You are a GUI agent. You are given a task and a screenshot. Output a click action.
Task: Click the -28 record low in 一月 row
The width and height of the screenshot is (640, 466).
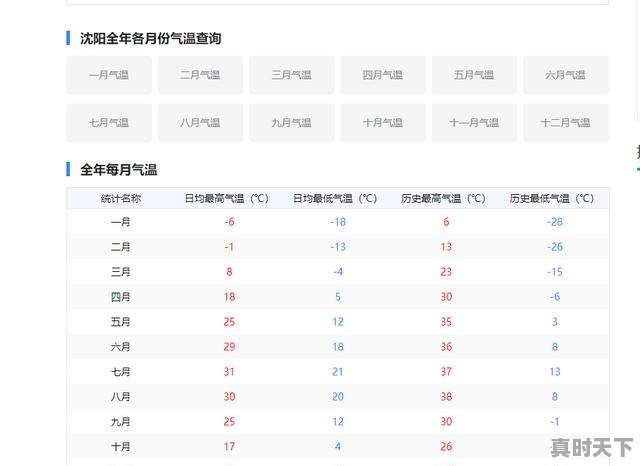tap(555, 222)
